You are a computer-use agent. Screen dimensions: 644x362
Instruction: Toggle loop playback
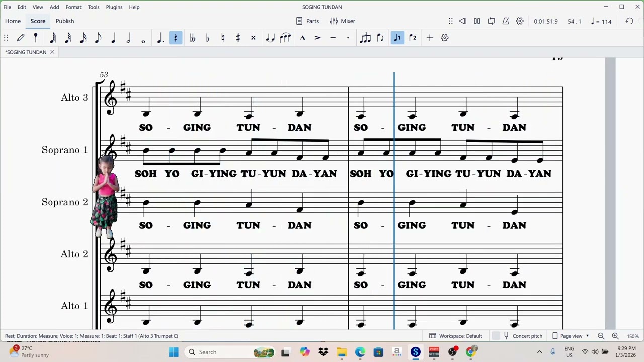(x=491, y=21)
